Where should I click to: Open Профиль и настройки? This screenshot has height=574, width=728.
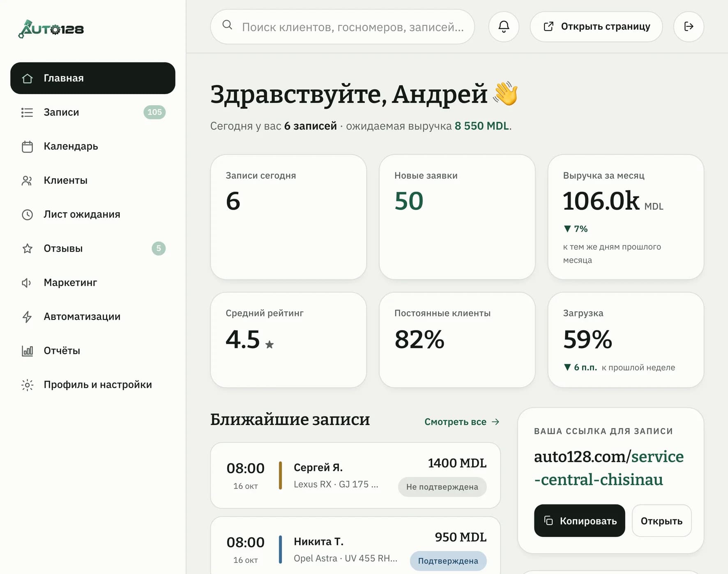(93, 385)
